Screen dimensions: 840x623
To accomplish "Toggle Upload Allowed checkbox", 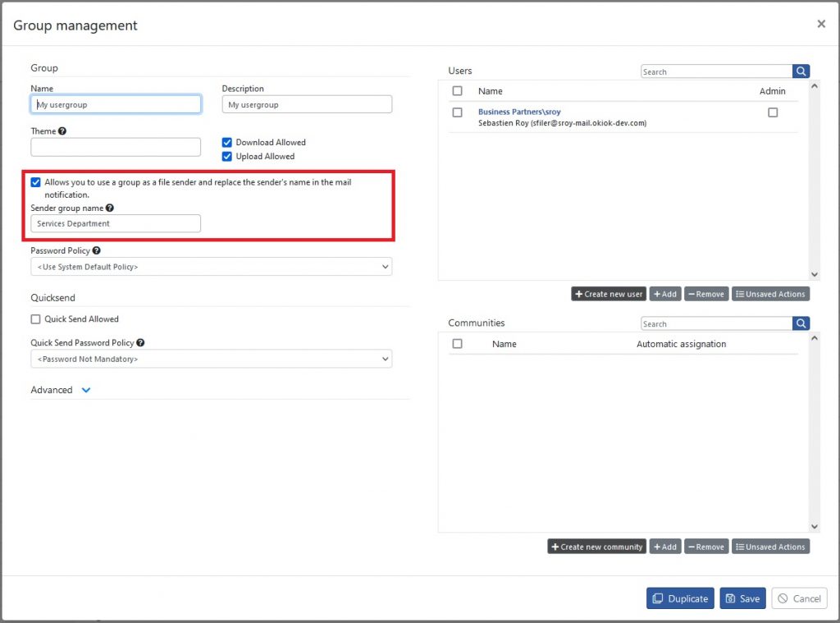I will click(227, 156).
